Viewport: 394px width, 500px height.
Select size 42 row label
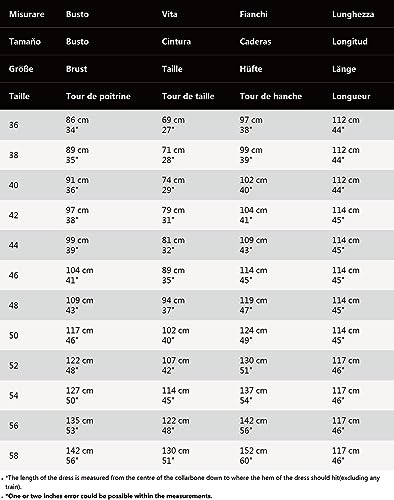tap(14, 215)
